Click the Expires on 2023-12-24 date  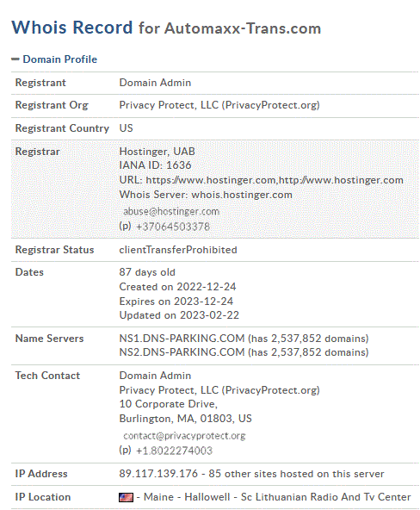176,302
